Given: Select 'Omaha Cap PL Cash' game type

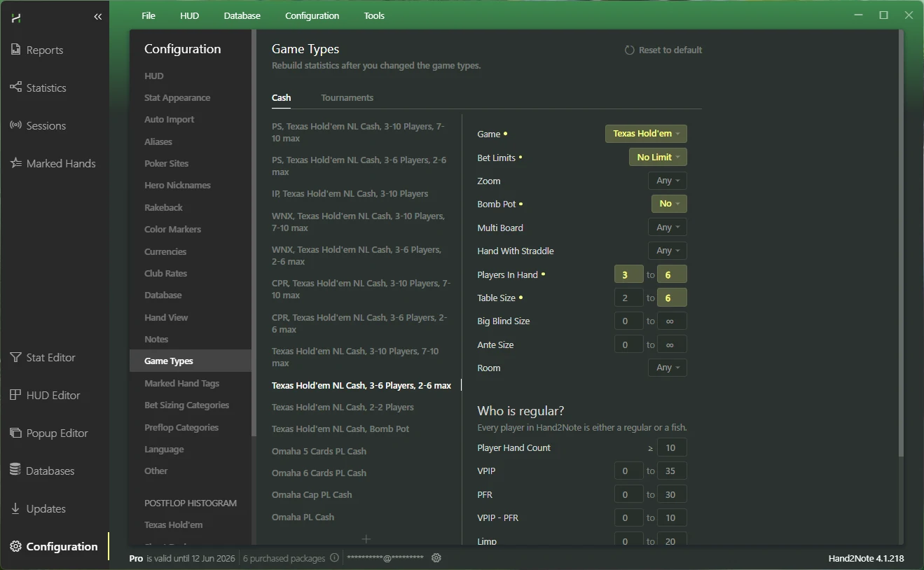Looking at the screenshot, I should pyautogui.click(x=312, y=495).
